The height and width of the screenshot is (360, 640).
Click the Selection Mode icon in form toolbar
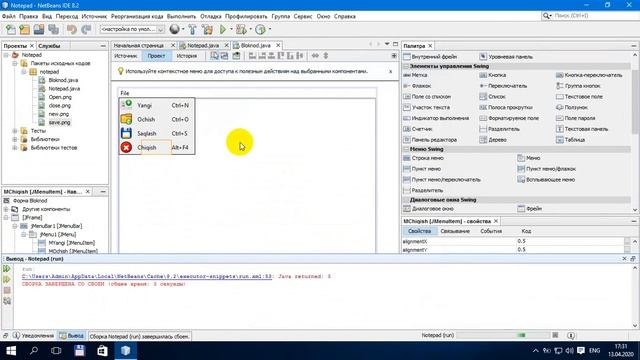[x=215, y=56]
